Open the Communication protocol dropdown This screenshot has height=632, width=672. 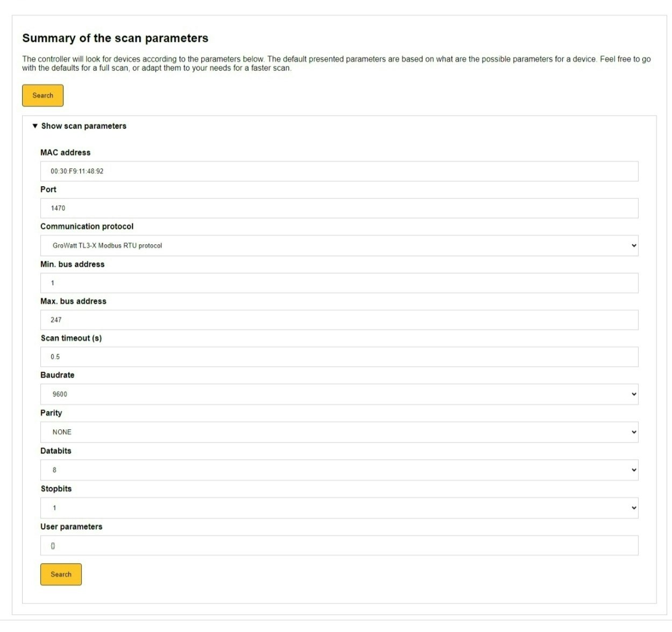click(x=339, y=245)
